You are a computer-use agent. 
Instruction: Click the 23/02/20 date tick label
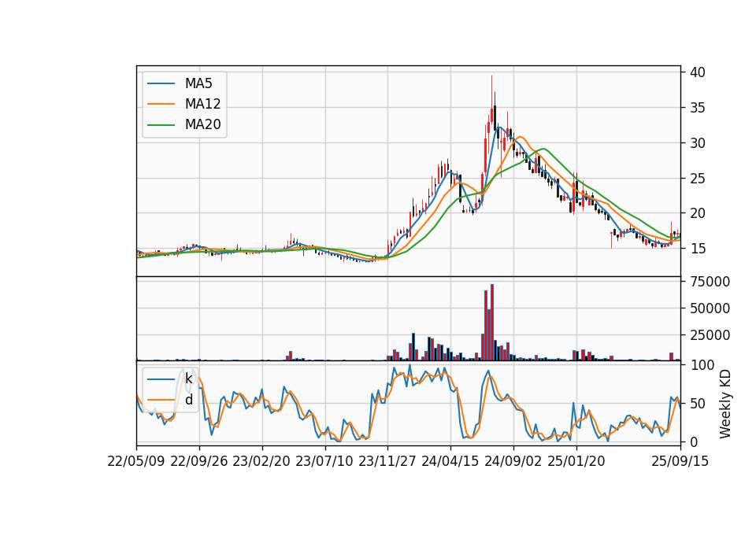tap(261, 461)
